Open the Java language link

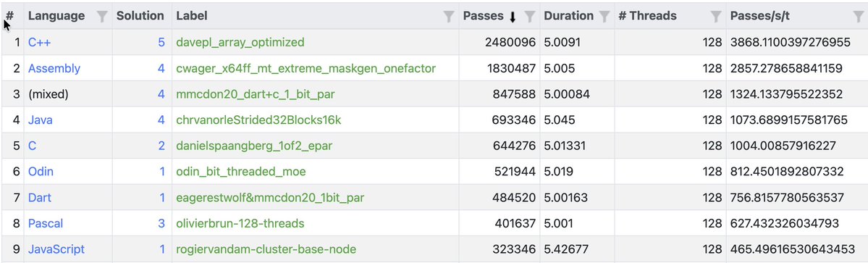pyautogui.click(x=41, y=120)
